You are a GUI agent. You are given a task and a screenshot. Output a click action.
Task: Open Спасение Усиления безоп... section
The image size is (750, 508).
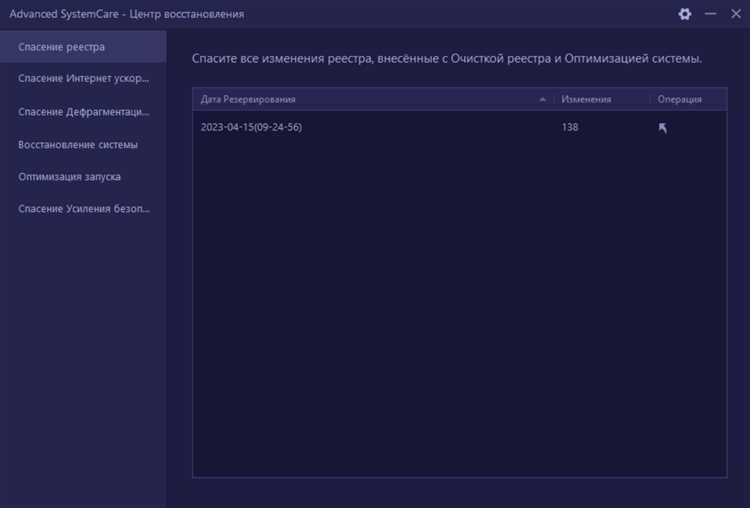(x=83, y=209)
